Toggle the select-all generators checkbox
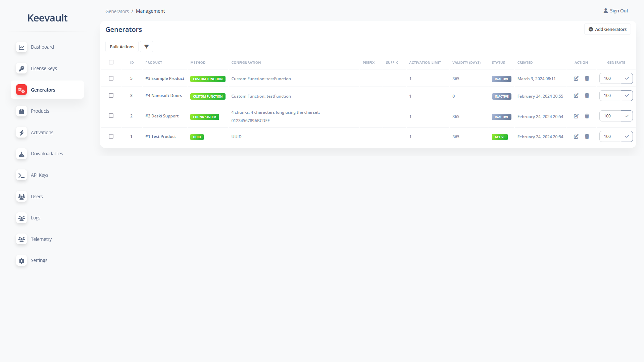This screenshot has height=362, width=644. coord(111,62)
